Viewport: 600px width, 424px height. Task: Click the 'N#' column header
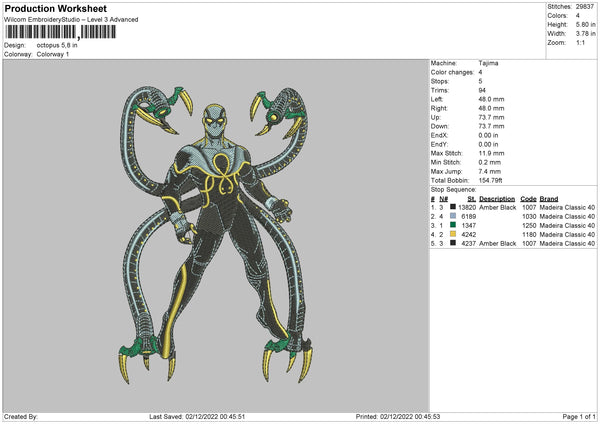pos(443,199)
